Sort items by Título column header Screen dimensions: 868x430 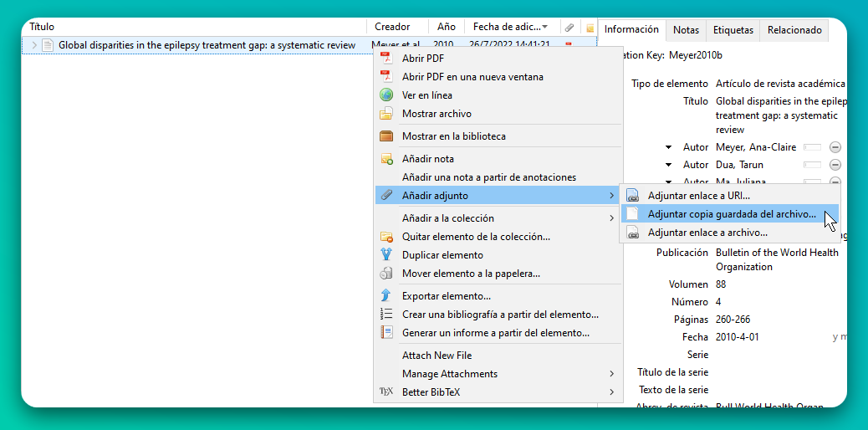point(196,27)
